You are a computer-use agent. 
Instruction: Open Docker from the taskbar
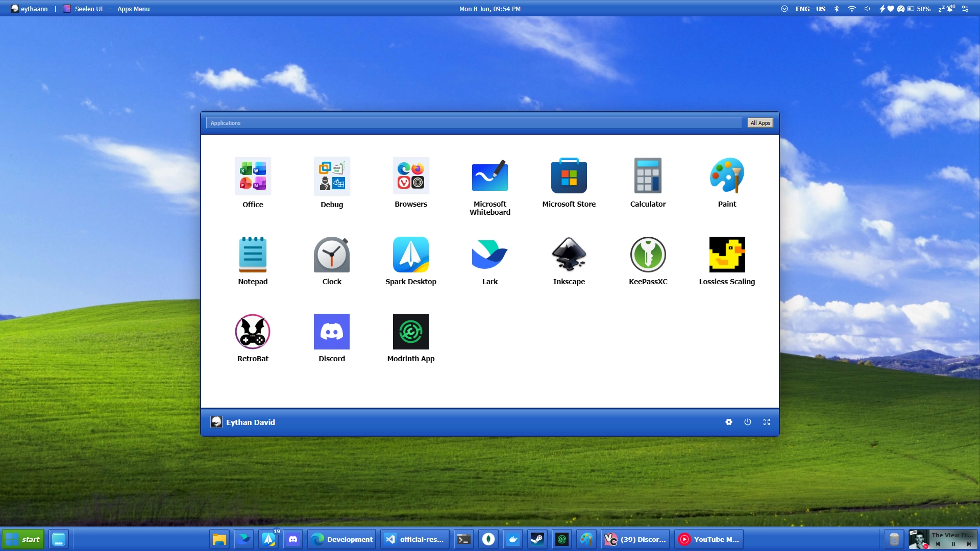[513, 539]
